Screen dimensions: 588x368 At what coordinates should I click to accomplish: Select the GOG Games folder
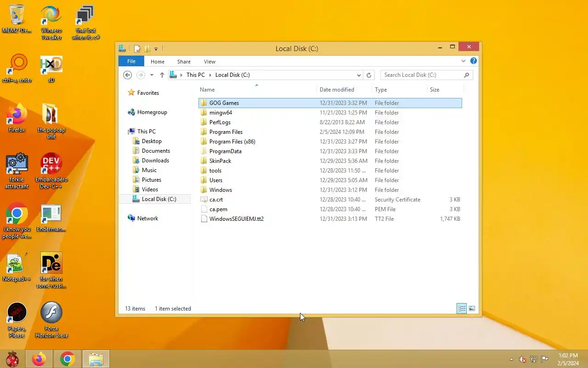(x=330, y=103)
